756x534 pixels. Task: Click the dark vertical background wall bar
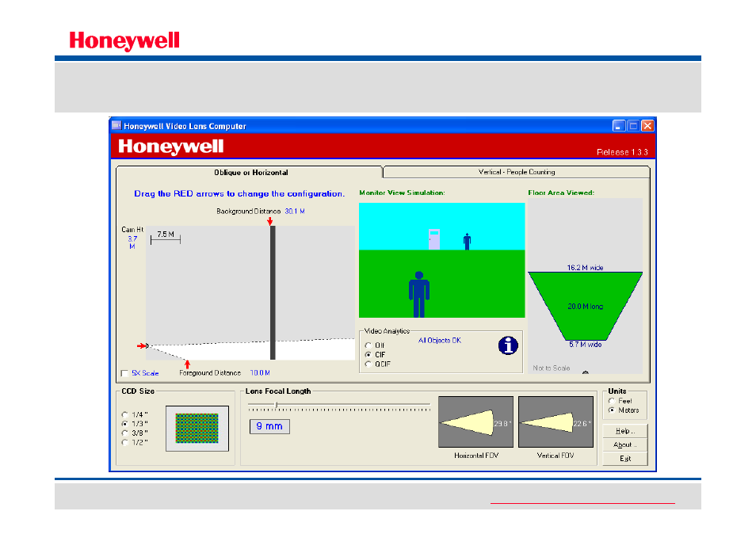[273, 292]
